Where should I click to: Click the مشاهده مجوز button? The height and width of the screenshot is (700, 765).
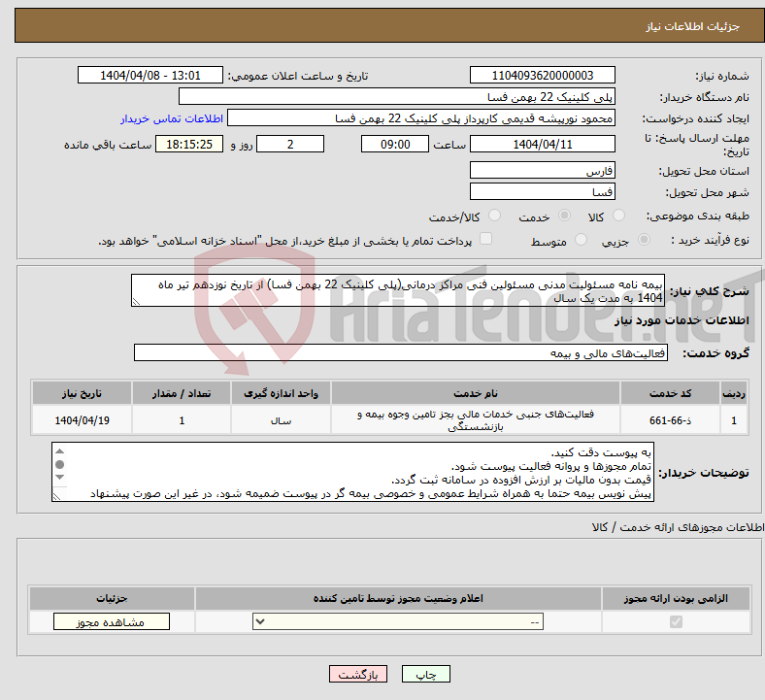coord(112,621)
